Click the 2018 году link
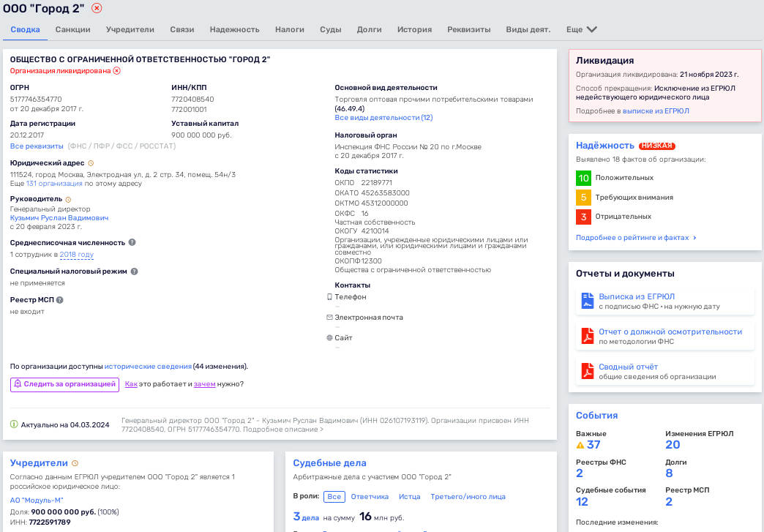Screen dimensions: 764x532 point(77,255)
